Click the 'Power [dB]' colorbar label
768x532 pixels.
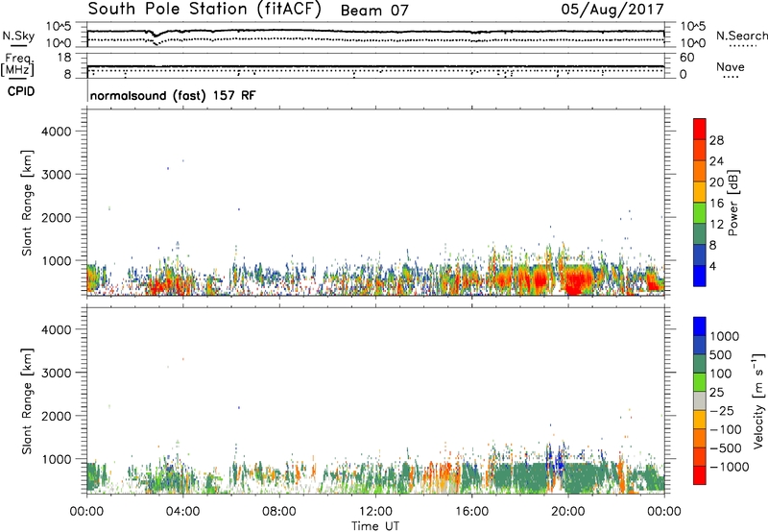coord(733,203)
